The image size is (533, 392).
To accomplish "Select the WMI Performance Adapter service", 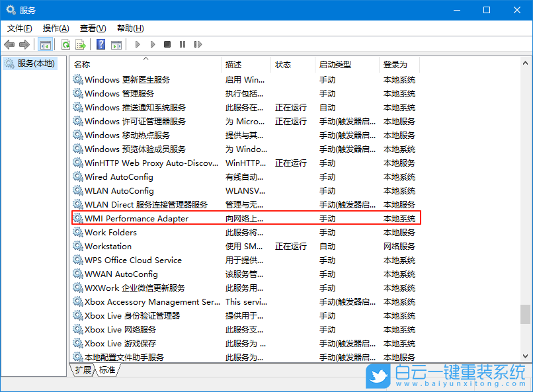I will [x=132, y=218].
